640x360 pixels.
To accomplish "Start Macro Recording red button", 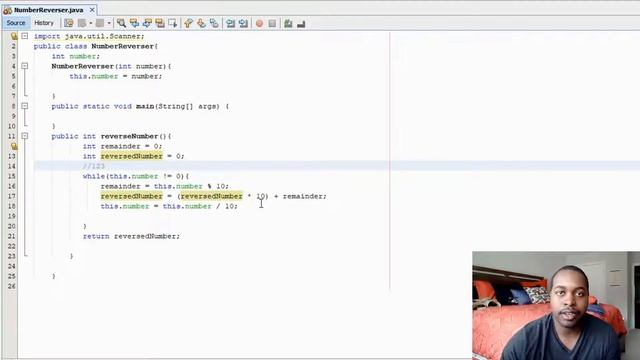I will pos(259,23).
